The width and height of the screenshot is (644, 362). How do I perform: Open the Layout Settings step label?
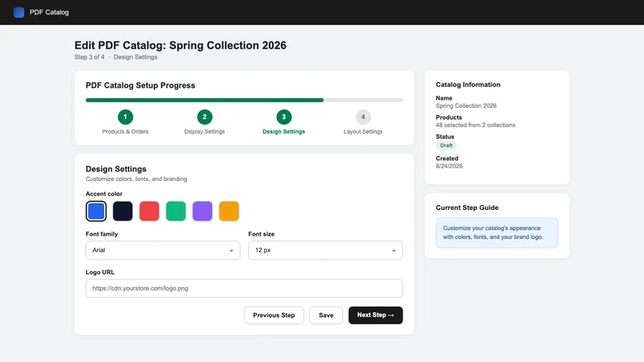pyautogui.click(x=363, y=132)
